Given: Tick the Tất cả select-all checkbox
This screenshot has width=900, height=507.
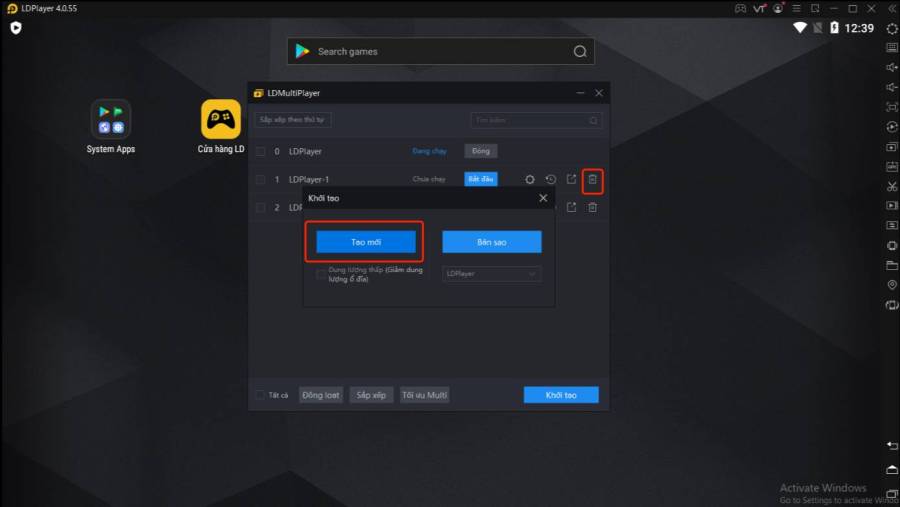Looking at the screenshot, I should [260, 395].
